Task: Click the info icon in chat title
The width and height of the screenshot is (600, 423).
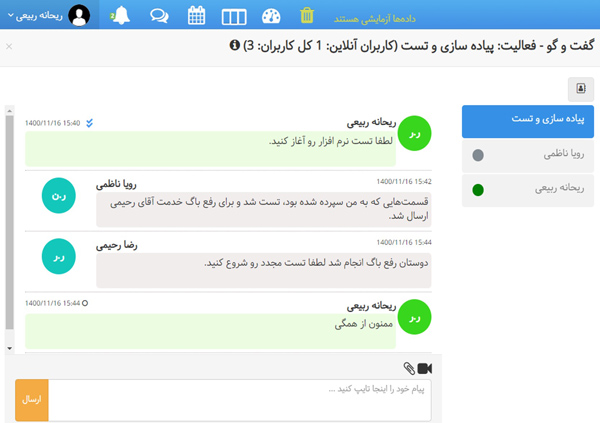Action: click(x=234, y=45)
